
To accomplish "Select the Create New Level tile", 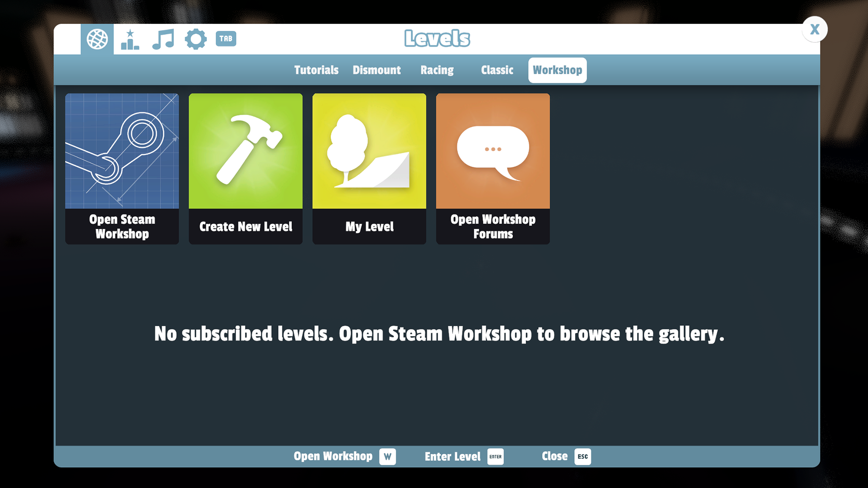I will pos(245,169).
